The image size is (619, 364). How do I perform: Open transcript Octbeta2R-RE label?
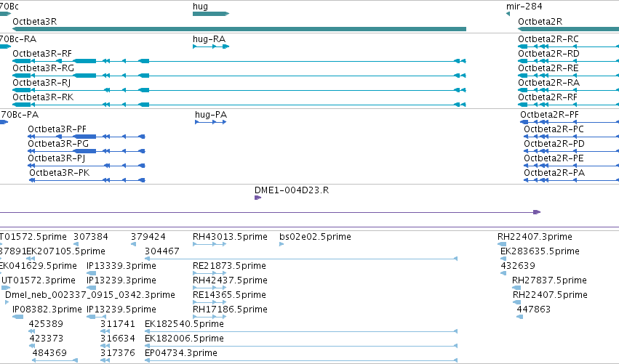(x=548, y=68)
